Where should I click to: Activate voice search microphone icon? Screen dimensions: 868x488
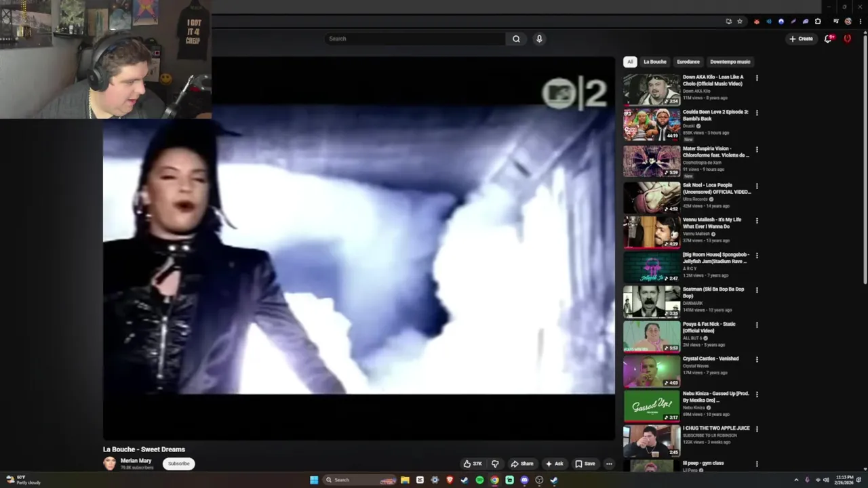point(539,39)
